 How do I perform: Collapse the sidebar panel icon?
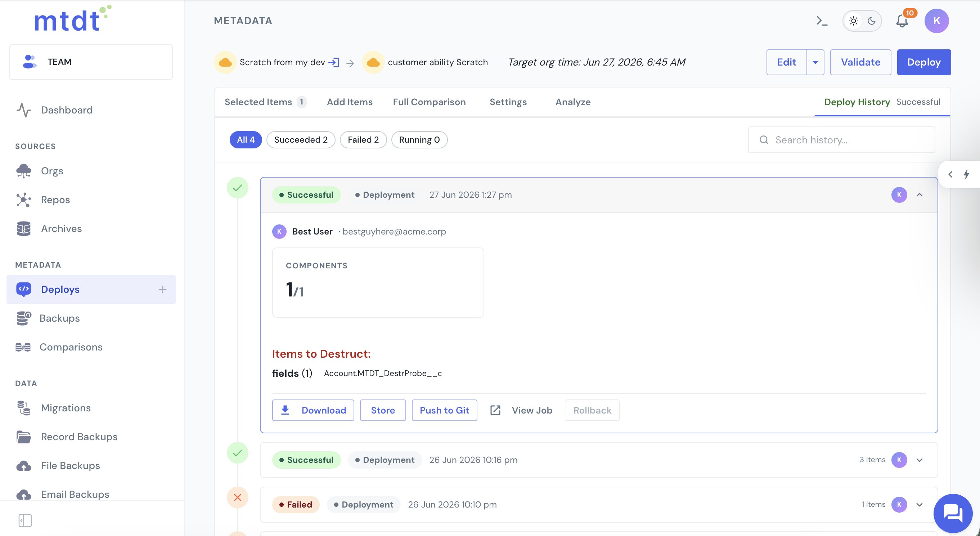25,521
